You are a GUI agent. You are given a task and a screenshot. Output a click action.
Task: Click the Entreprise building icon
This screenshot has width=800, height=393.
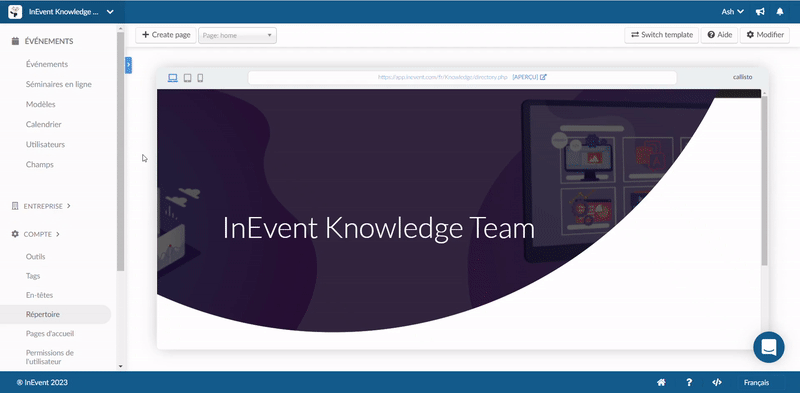point(15,206)
